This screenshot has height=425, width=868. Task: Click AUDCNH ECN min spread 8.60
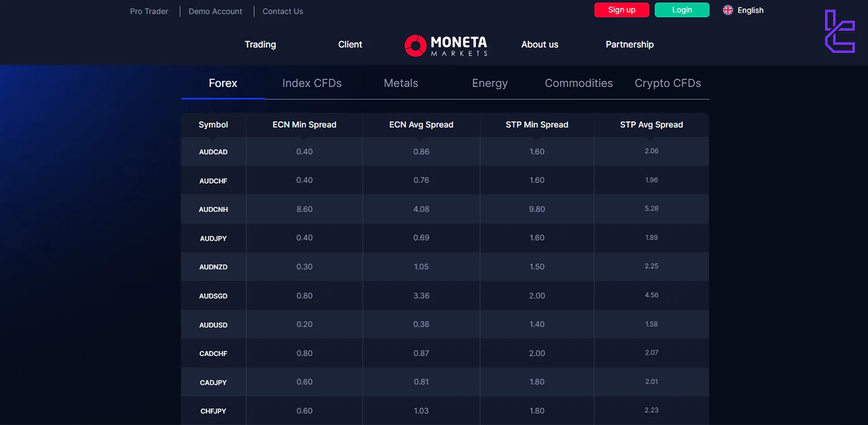pyautogui.click(x=304, y=209)
